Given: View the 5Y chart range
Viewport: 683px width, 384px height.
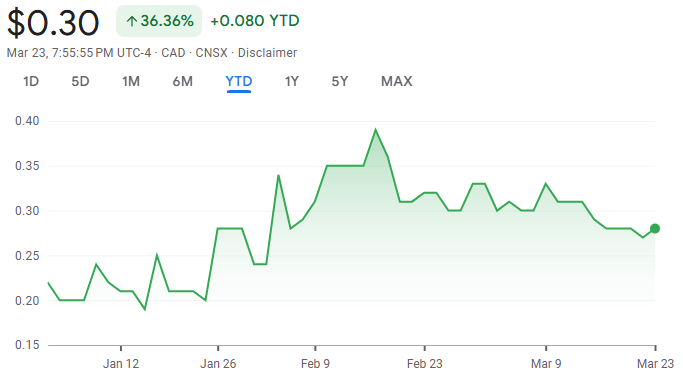Looking at the screenshot, I should click(340, 81).
